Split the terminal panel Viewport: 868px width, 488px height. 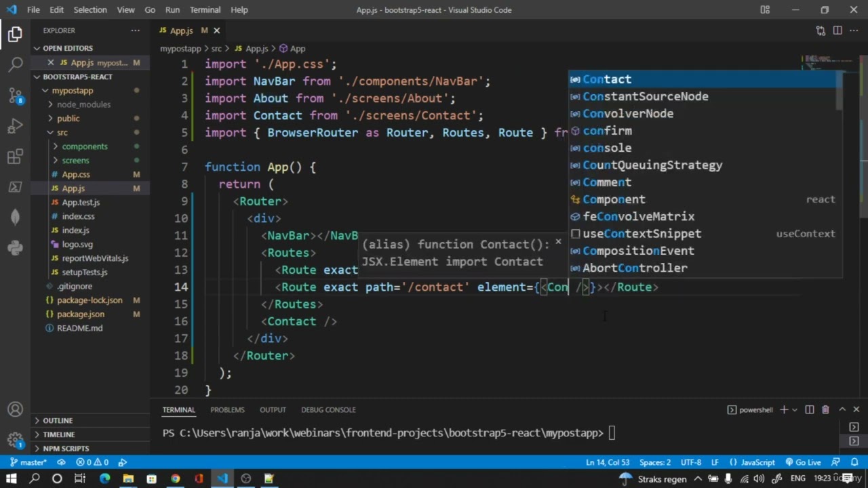[810, 409]
